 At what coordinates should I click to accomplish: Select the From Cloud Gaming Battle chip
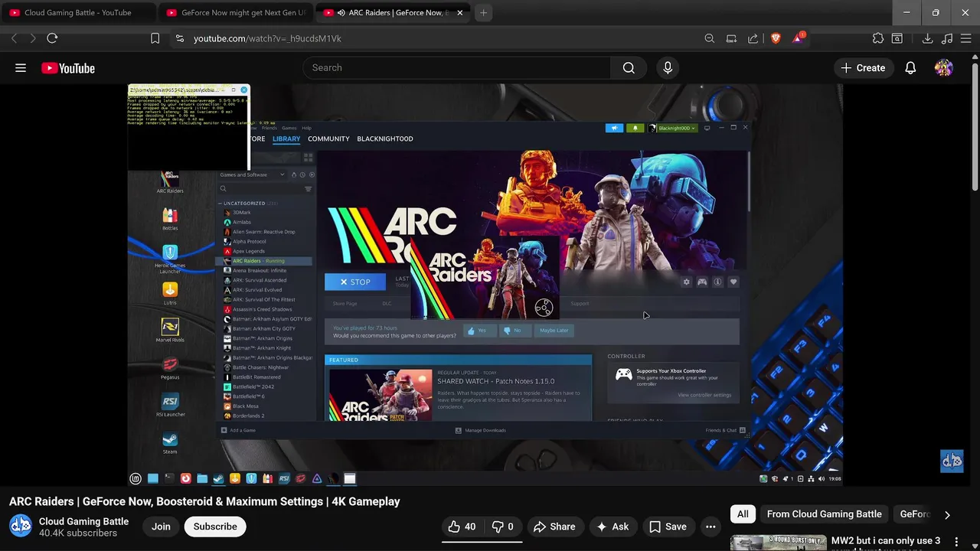point(825,514)
